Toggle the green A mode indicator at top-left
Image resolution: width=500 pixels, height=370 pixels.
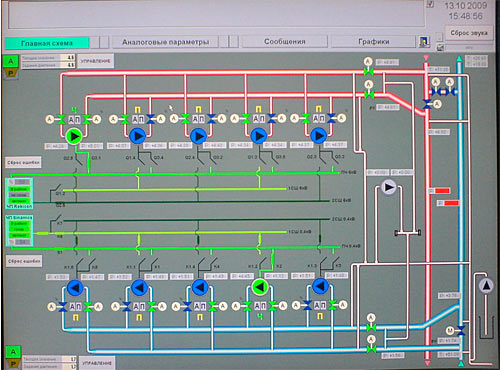click(x=11, y=61)
